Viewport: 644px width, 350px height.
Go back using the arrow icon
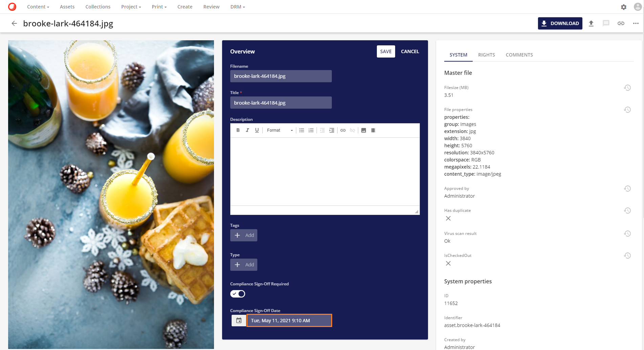pyautogui.click(x=14, y=23)
